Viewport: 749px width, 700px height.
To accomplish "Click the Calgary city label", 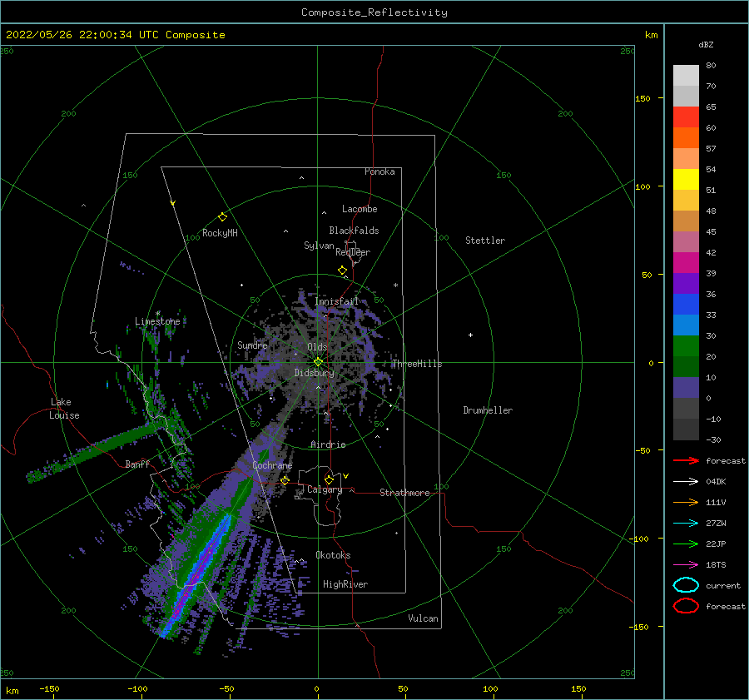I will (325, 489).
